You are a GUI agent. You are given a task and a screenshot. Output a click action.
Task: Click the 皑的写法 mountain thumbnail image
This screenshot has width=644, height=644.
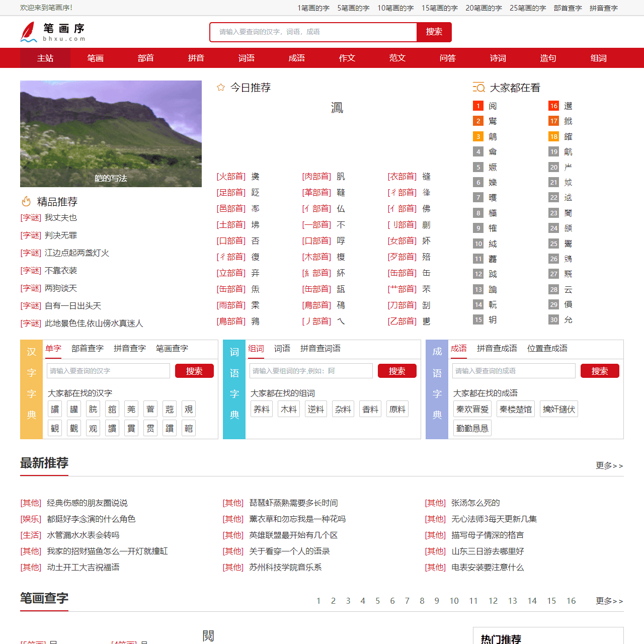pos(111,134)
